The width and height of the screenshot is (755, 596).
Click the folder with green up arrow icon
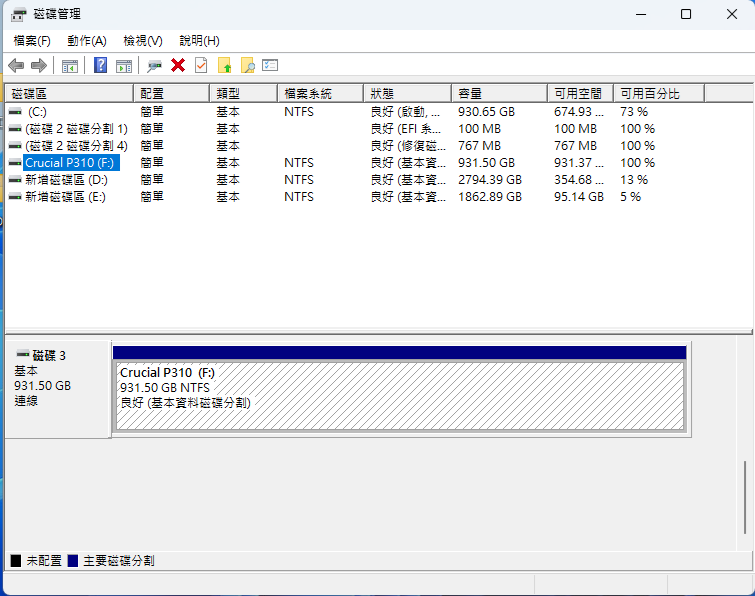(x=225, y=65)
